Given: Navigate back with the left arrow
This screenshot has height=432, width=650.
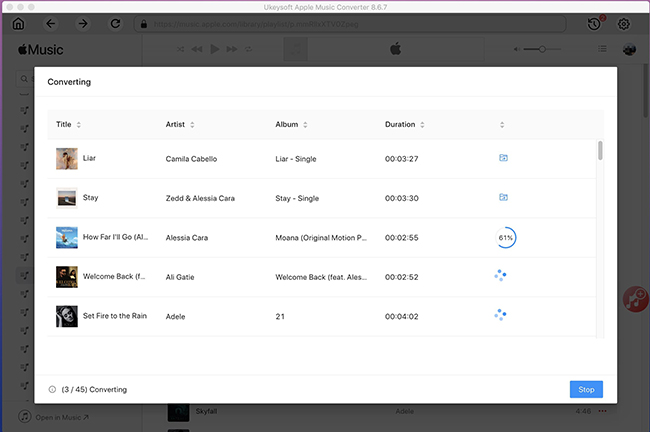Looking at the screenshot, I should (51, 24).
